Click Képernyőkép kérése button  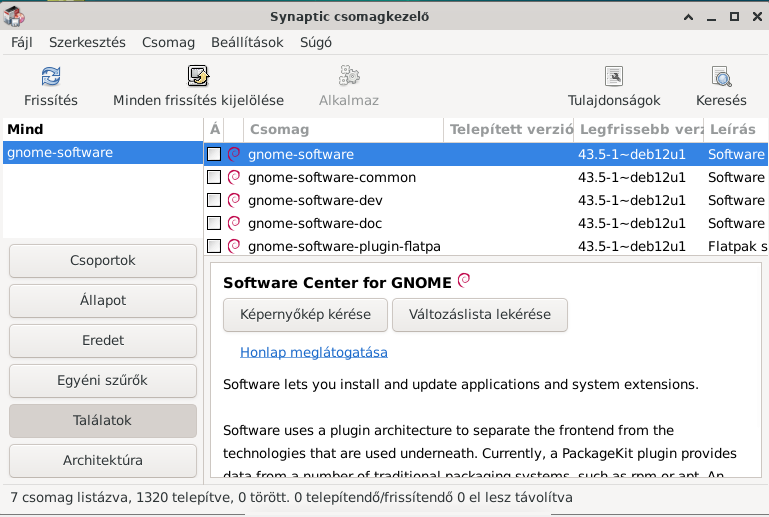[x=305, y=314]
